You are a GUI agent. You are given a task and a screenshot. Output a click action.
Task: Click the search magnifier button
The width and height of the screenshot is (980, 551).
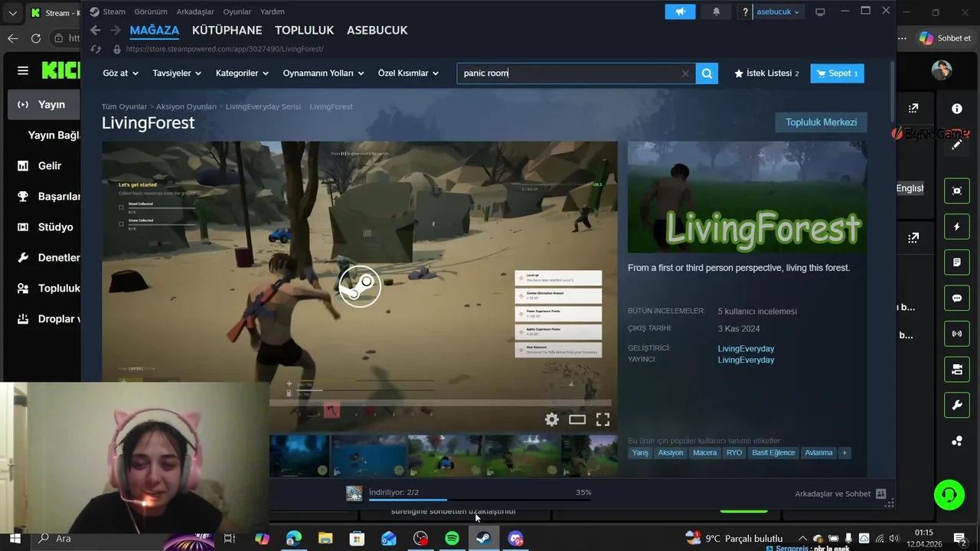(707, 73)
